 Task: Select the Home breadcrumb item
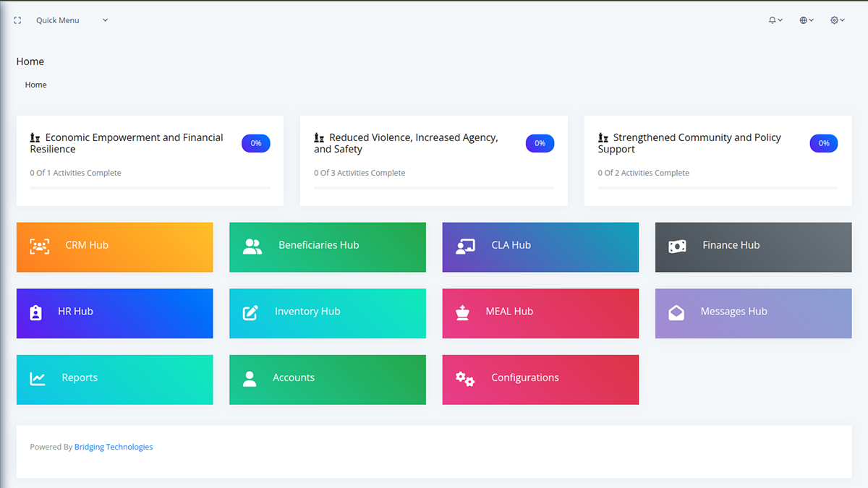(35, 85)
